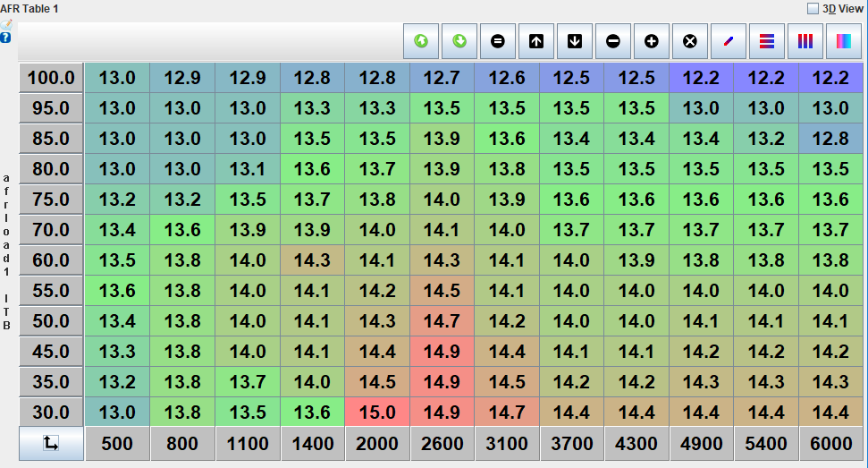The width and height of the screenshot is (868, 468).
Task: Select the diagonal red-blue interpolate tool
Action: [728, 41]
